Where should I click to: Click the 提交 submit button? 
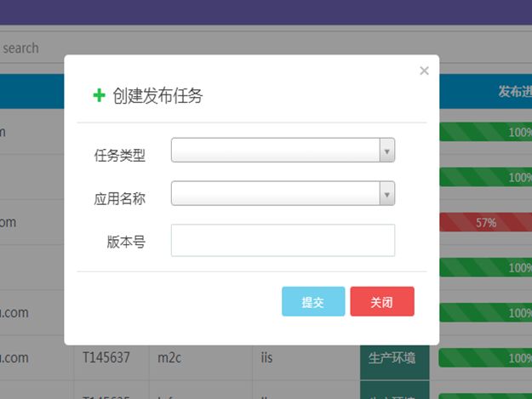pos(313,301)
